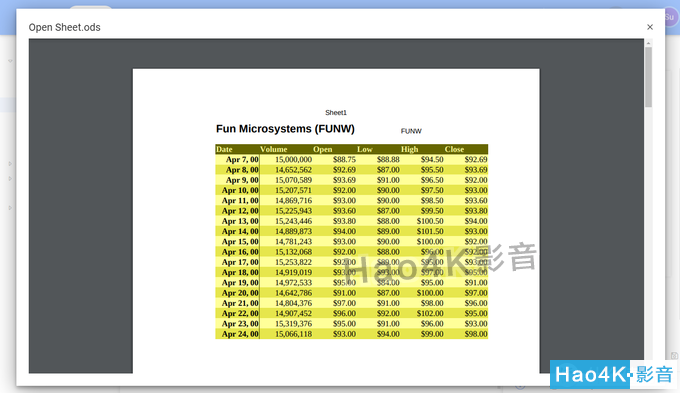Click volume value 15,207,571

[293, 190]
